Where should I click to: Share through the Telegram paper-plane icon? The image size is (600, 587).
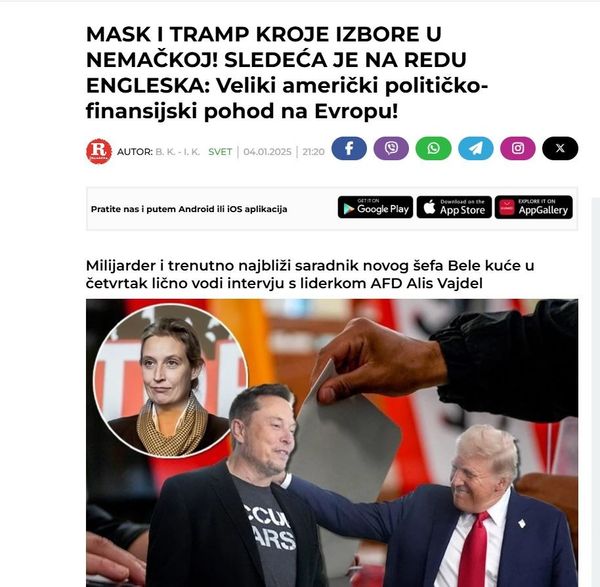tap(476, 148)
